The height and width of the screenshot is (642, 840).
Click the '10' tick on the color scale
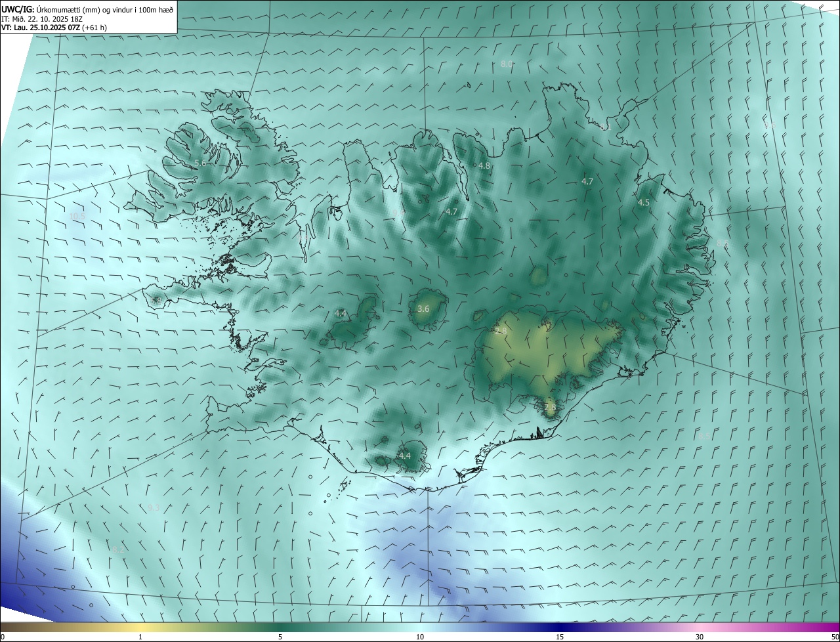click(x=420, y=637)
